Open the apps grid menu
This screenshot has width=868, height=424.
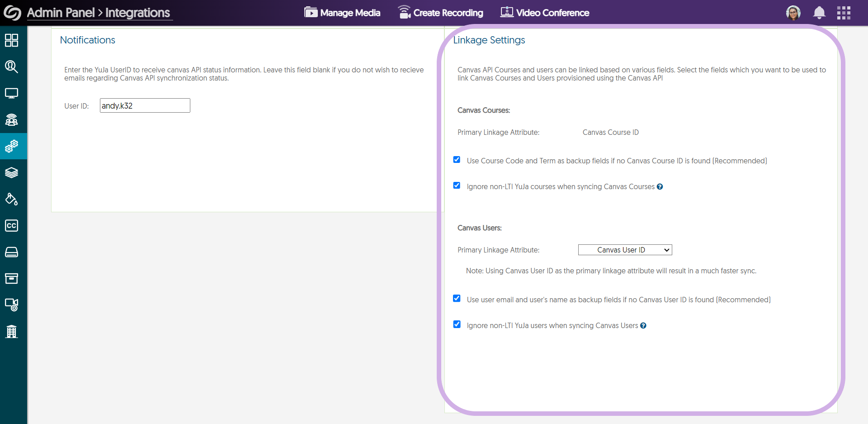[x=844, y=13]
